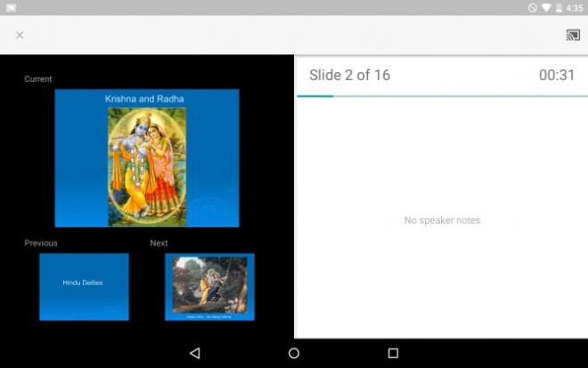
Task: Tap the Wi-Fi status icon
Action: coord(545,7)
